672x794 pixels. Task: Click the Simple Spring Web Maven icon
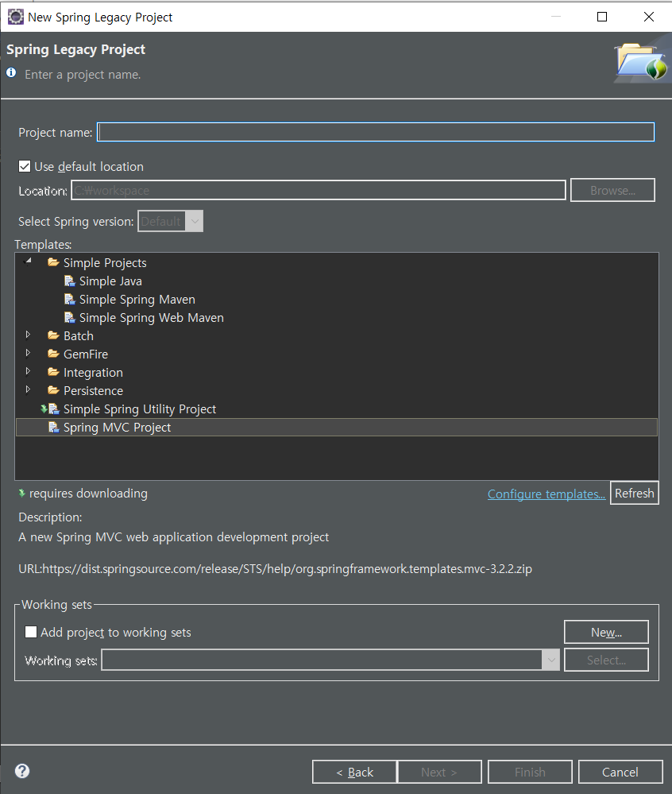pos(70,317)
